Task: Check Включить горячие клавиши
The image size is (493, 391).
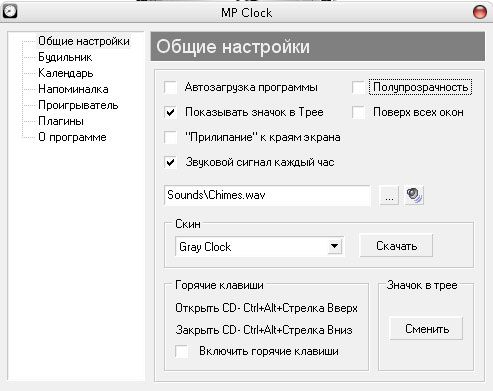Action: pyautogui.click(x=182, y=351)
